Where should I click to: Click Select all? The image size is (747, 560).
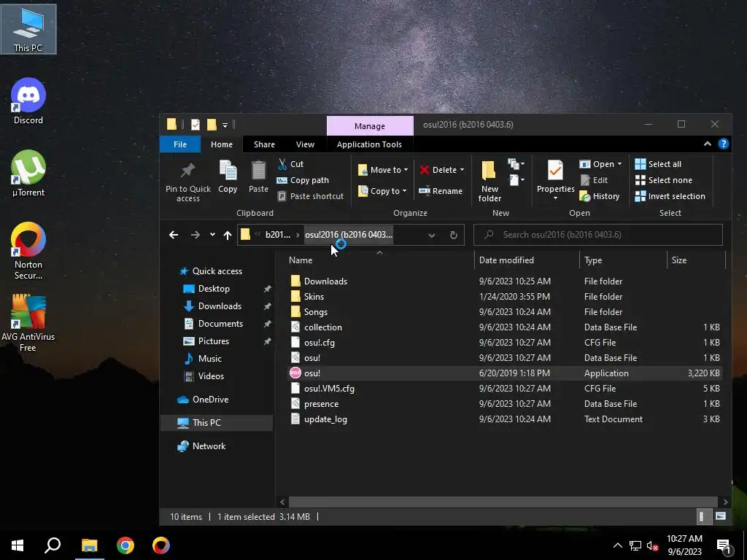point(659,164)
